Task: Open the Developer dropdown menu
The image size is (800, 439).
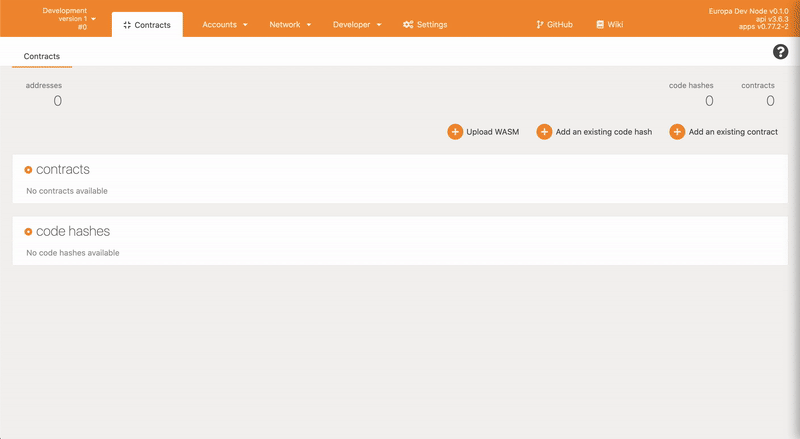Action: coord(357,24)
